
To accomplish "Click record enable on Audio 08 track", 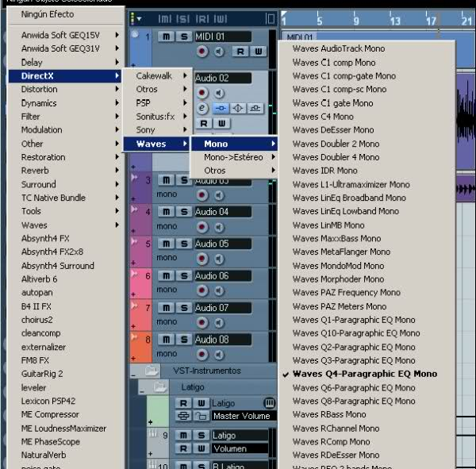I will (202, 353).
